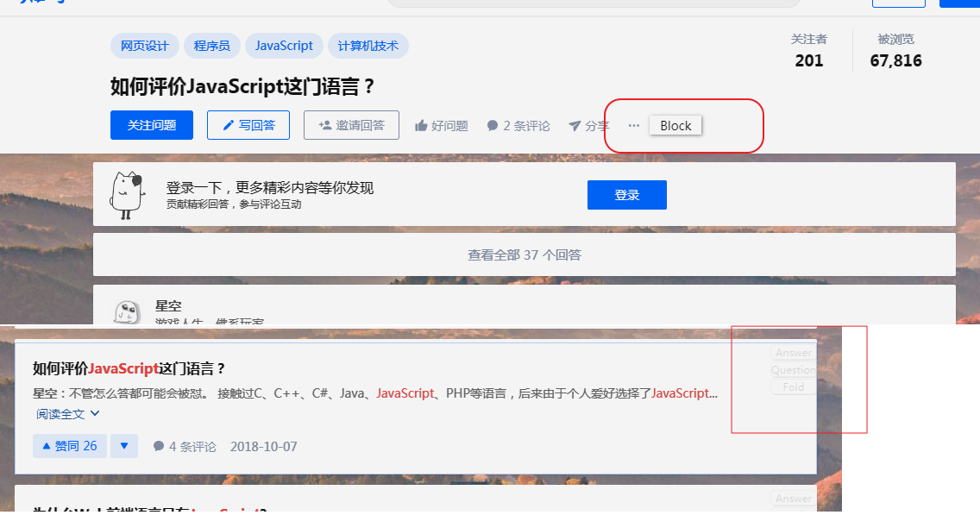Click the blue 登录 button
Viewport: 980px width, 515px height.
click(626, 194)
